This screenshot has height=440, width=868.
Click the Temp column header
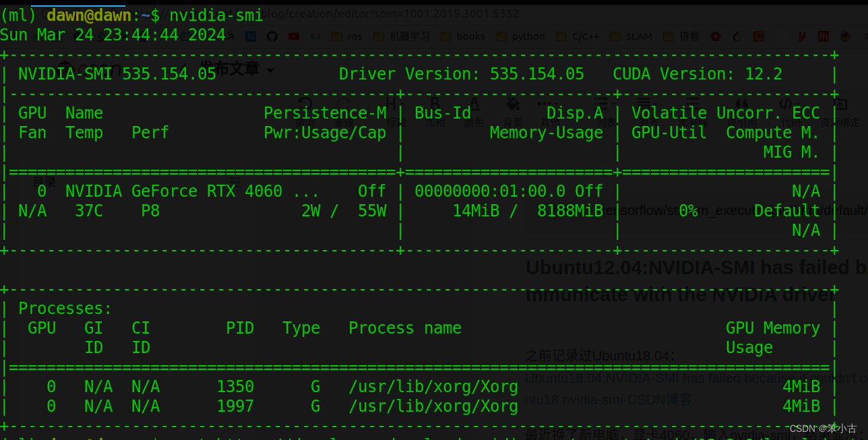click(x=84, y=133)
